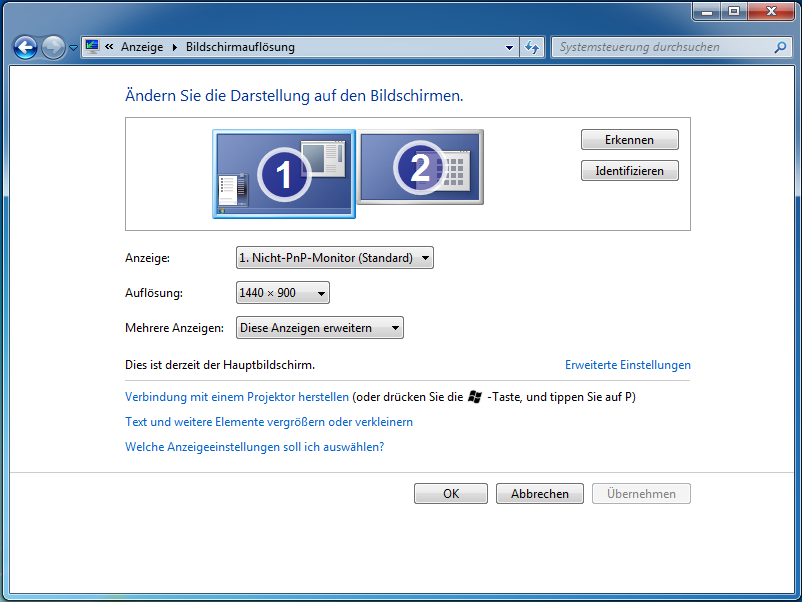Expand the arrow after Anzeige breadcrumb
The image size is (802, 602).
point(175,47)
